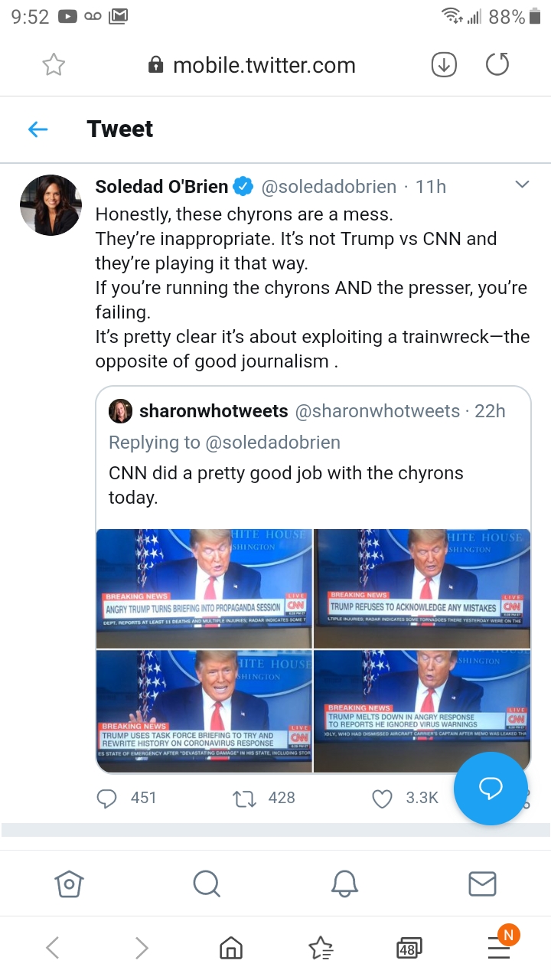Open the reply comment icon showing 451
This screenshot has height=980, width=551.
click(x=106, y=798)
